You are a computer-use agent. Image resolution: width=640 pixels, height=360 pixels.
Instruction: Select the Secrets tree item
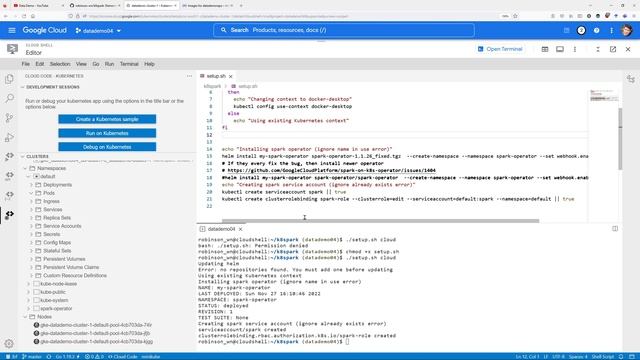click(x=51, y=234)
